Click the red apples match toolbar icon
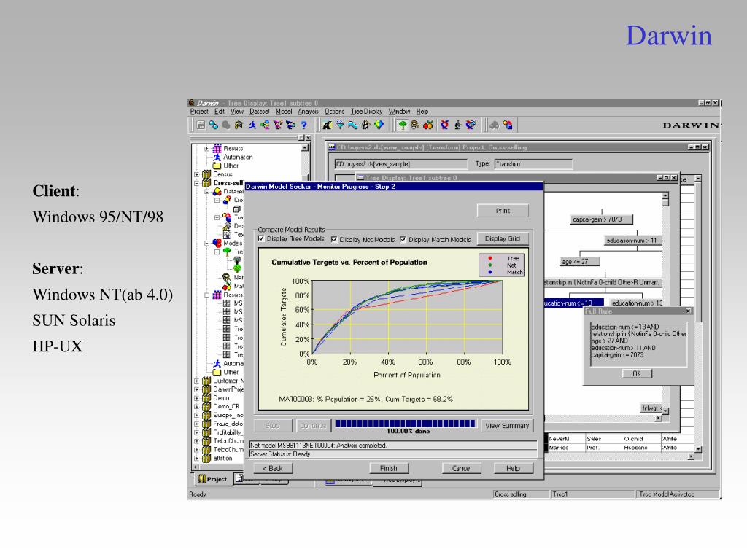The image size is (747, 560). click(427, 125)
